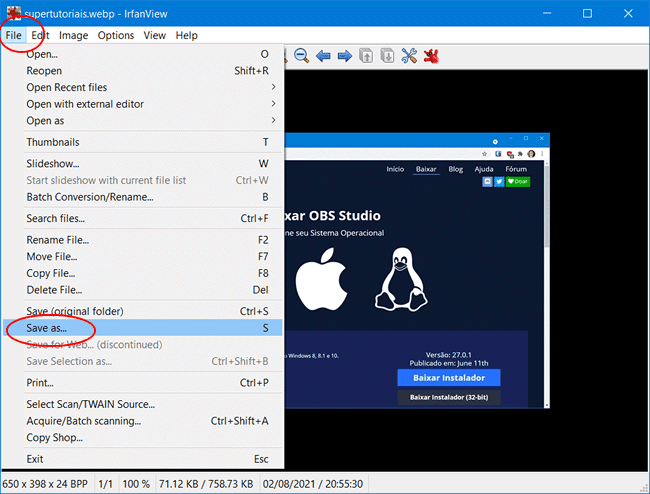Image resolution: width=650 pixels, height=494 pixels.
Task: Select Thumbnails from the File menu
Action: (53, 142)
